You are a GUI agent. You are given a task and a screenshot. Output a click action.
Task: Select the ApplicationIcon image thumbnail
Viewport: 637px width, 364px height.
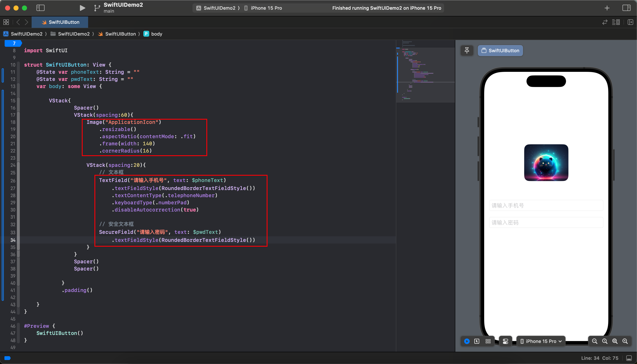pyautogui.click(x=546, y=162)
